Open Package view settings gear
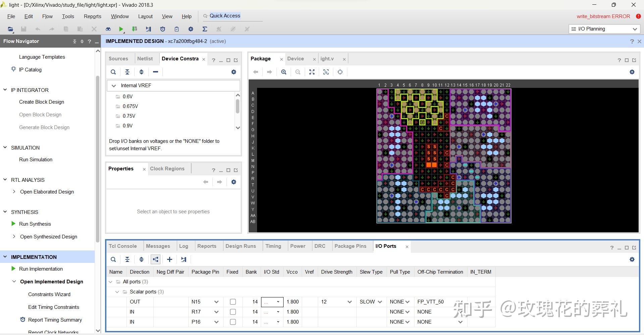 click(632, 72)
